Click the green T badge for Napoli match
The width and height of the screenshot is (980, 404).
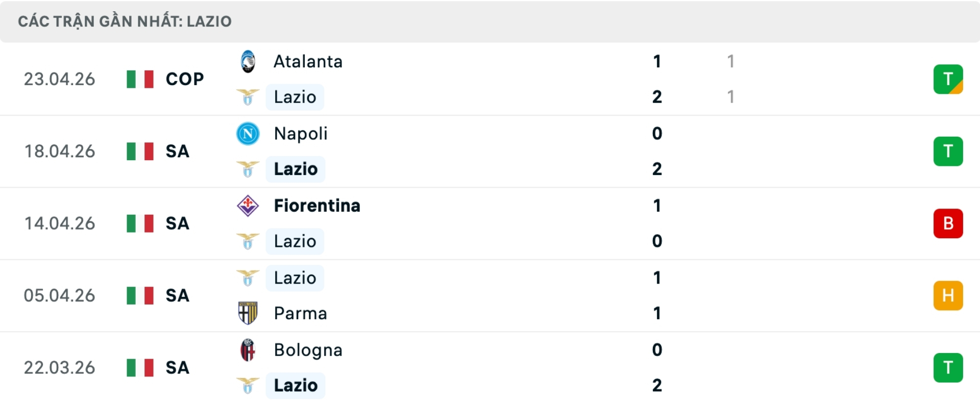point(948,151)
